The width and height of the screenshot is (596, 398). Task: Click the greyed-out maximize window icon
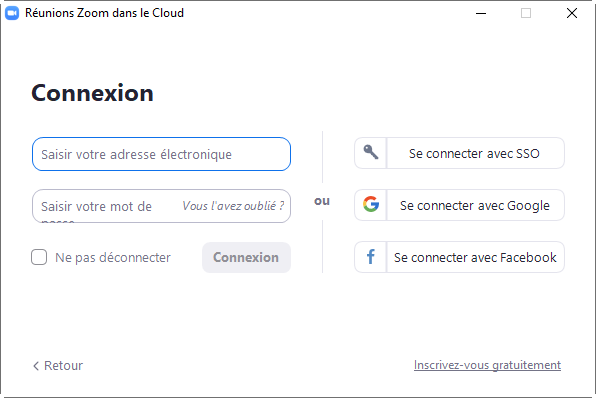[526, 13]
